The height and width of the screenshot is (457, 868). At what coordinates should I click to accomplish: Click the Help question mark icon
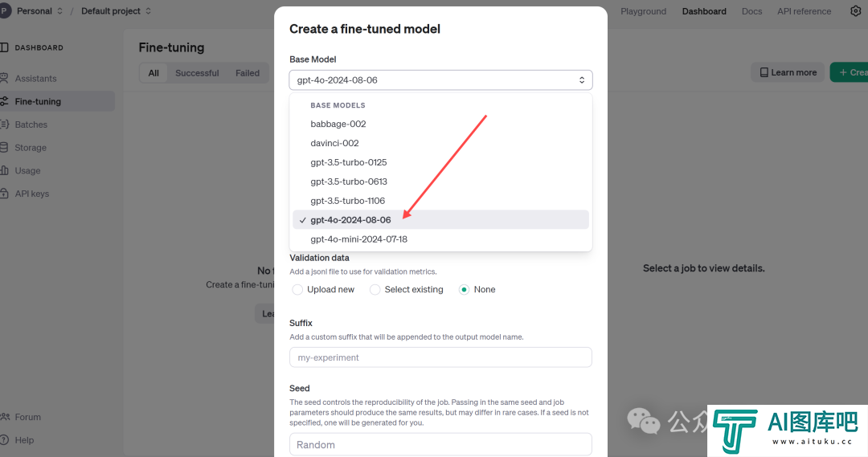point(4,440)
